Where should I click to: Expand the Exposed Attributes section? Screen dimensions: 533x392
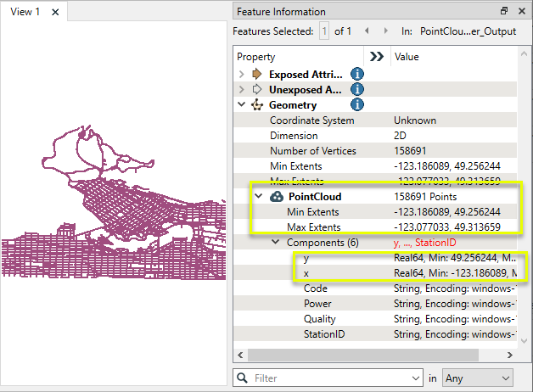(241, 75)
